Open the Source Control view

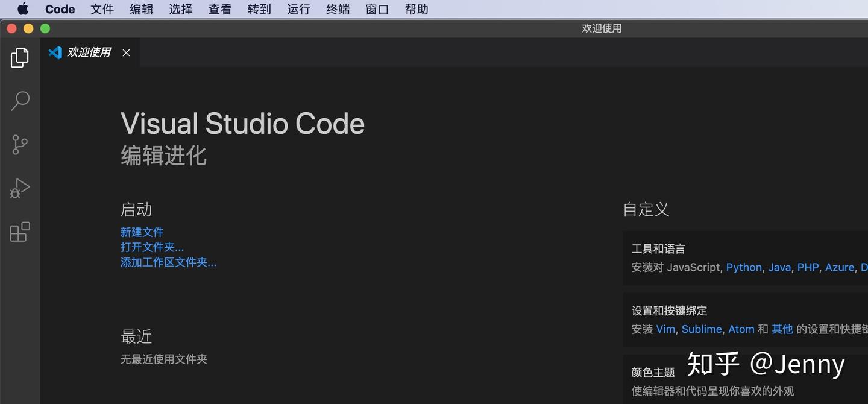point(19,145)
